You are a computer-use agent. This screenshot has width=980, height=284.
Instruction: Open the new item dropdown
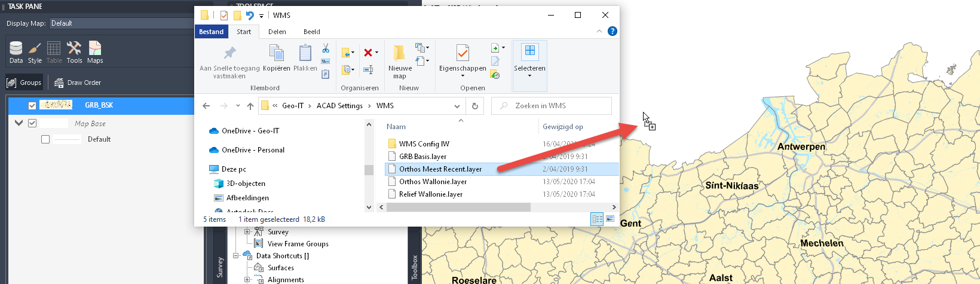422,47
